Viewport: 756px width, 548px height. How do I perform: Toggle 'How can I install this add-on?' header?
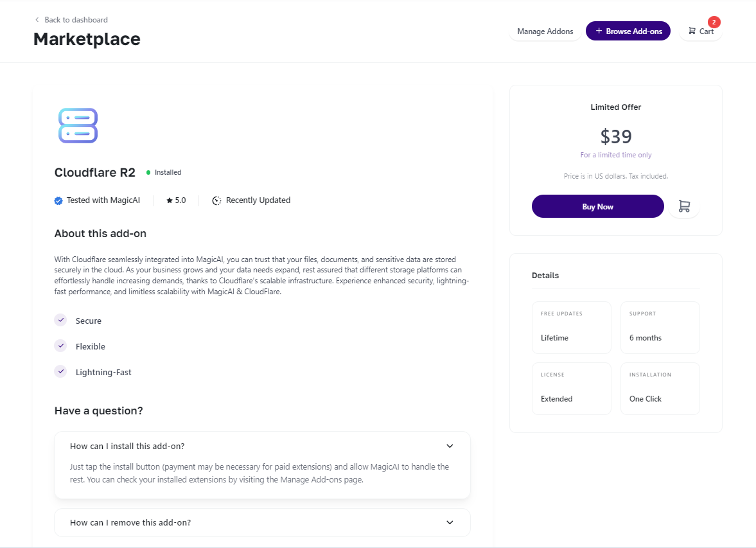(x=132, y=446)
